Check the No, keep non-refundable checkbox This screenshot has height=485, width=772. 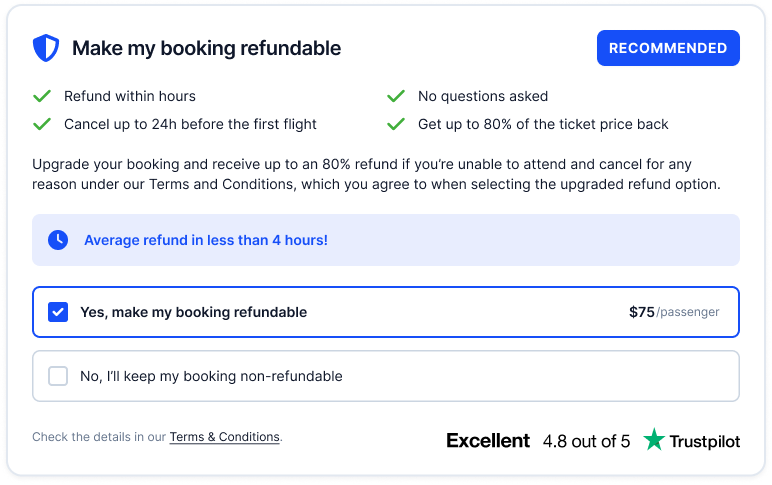58,376
